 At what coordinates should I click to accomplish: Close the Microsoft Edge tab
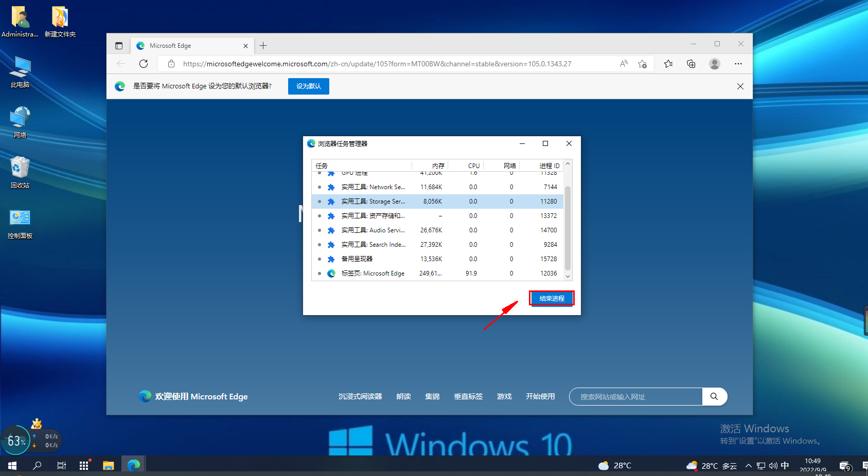pyautogui.click(x=245, y=46)
